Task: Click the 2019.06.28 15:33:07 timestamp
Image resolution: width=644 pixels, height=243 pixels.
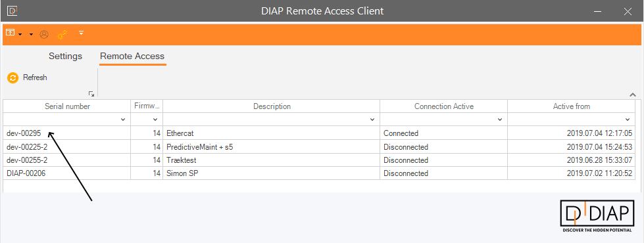Action: coord(599,160)
